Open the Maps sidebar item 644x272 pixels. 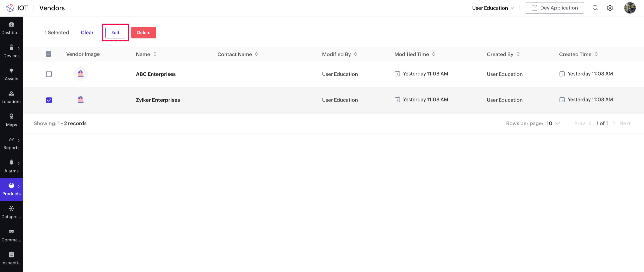pos(11,120)
